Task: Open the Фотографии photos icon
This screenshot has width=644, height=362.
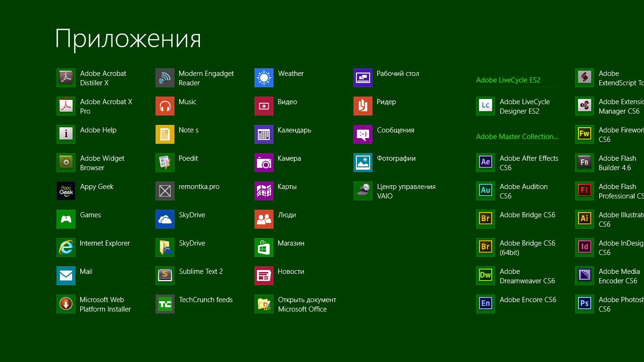Action: (x=363, y=163)
